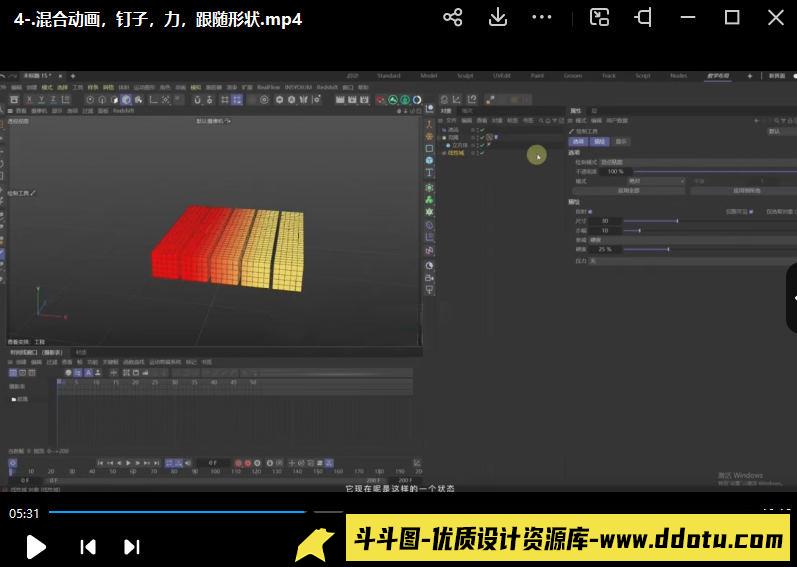The image size is (797, 567).
Task: Play the paused video
Action: pyautogui.click(x=36, y=547)
